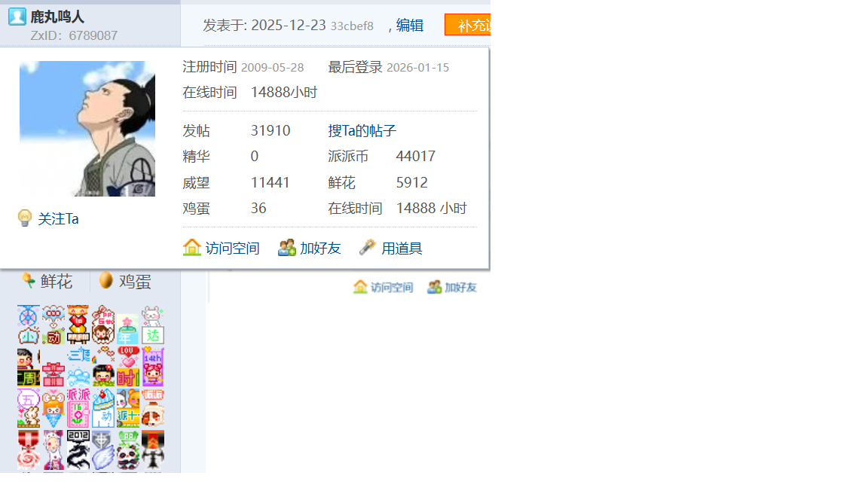
Task: Click the panda medal badge
Action: click(128, 450)
